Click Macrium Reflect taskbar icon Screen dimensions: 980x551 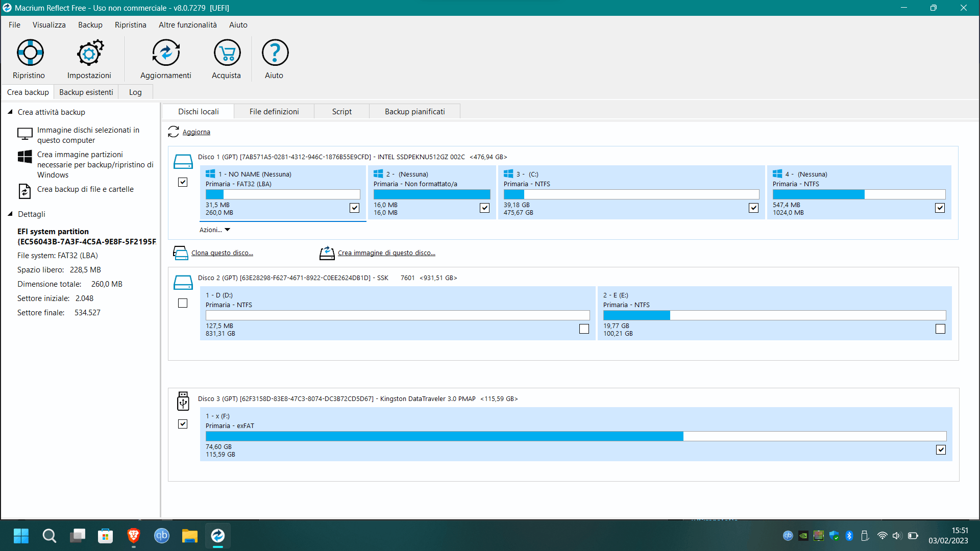point(218,536)
